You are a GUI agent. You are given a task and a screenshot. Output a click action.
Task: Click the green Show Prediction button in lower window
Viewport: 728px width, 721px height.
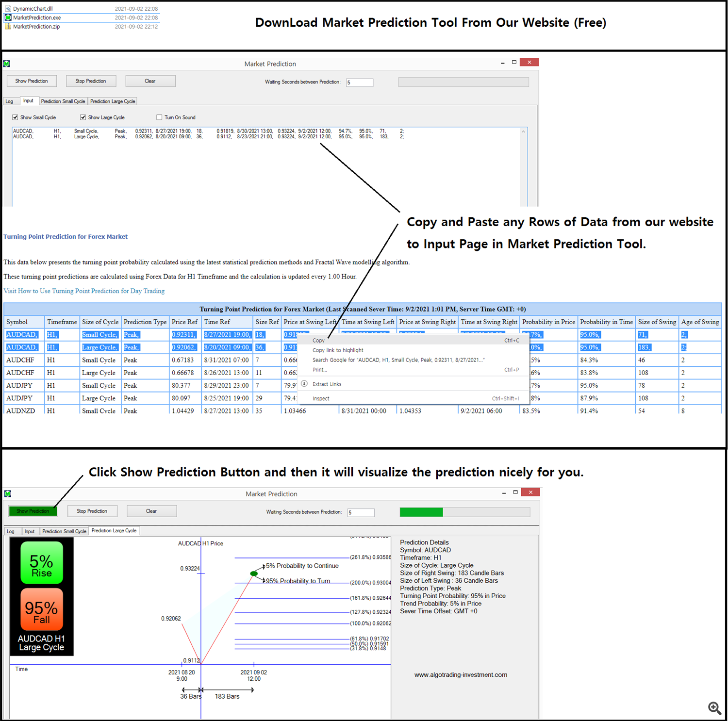click(33, 511)
